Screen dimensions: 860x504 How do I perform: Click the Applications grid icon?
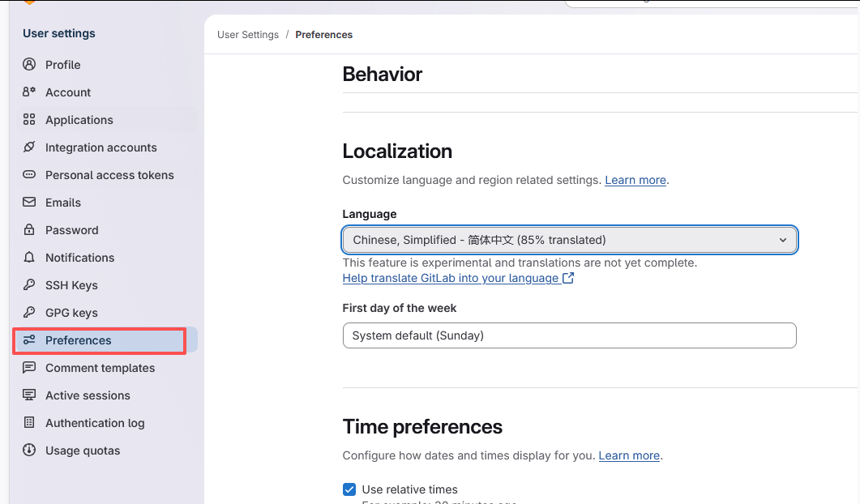(x=29, y=120)
